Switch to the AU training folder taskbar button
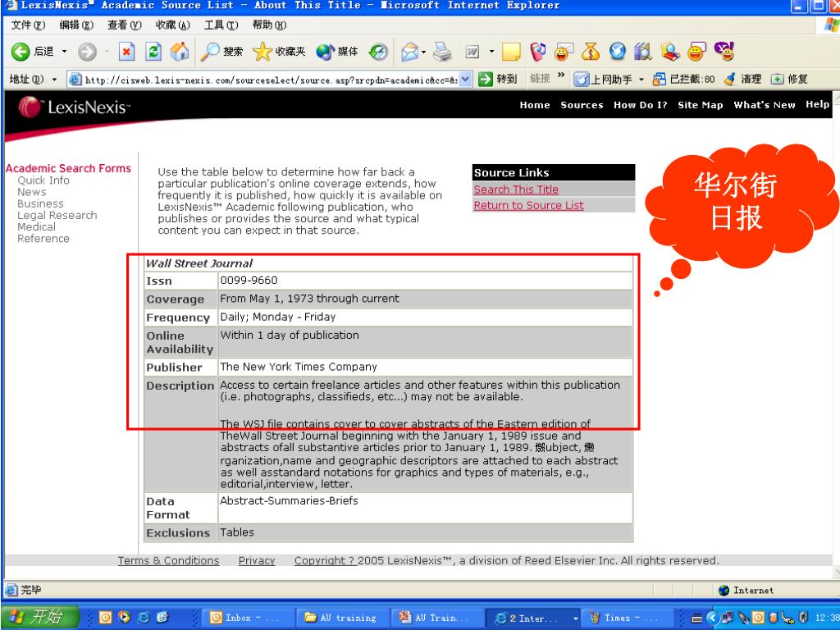Image resolution: width=840 pixels, height=630 pixels. (x=342, y=618)
